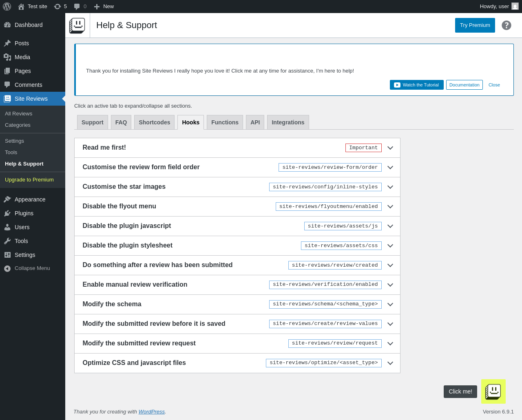Image resolution: width=522 pixels, height=420 pixels.
Task: Expand the "Modify the schema" section chevron
Action: pos(390,305)
